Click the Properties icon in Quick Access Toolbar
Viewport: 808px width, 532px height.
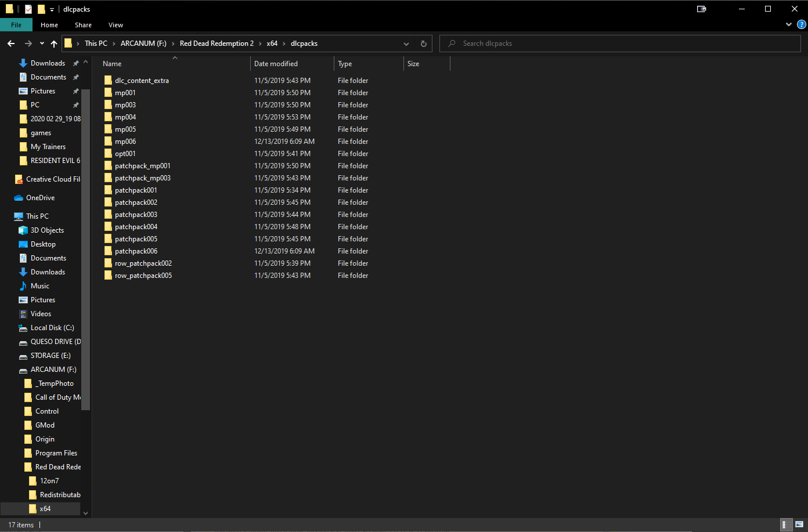click(x=27, y=9)
